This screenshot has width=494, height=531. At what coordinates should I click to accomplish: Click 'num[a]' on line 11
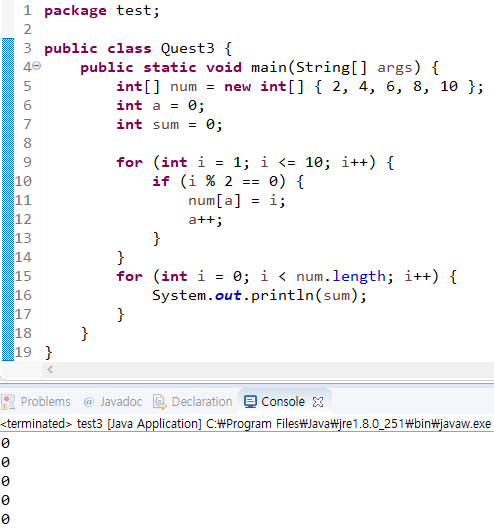point(215,200)
